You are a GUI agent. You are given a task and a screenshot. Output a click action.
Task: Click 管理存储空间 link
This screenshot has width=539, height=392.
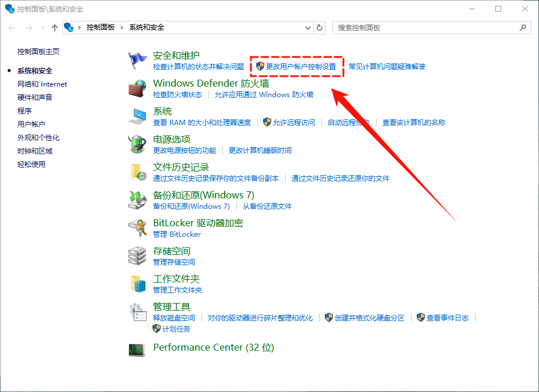[174, 262]
